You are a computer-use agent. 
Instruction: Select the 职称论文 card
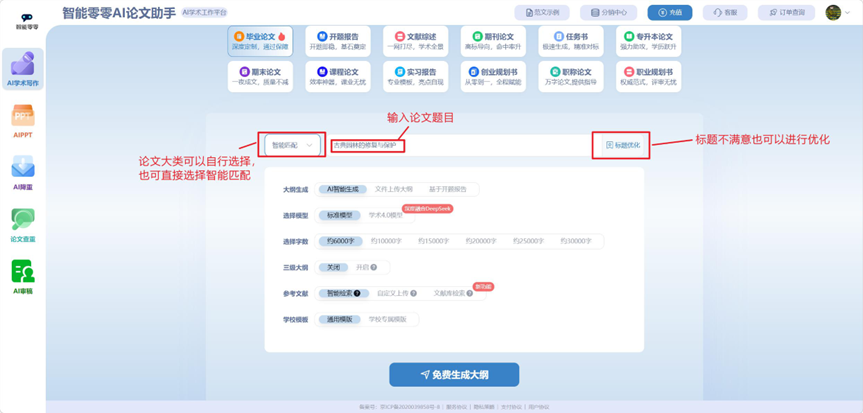[x=571, y=77]
